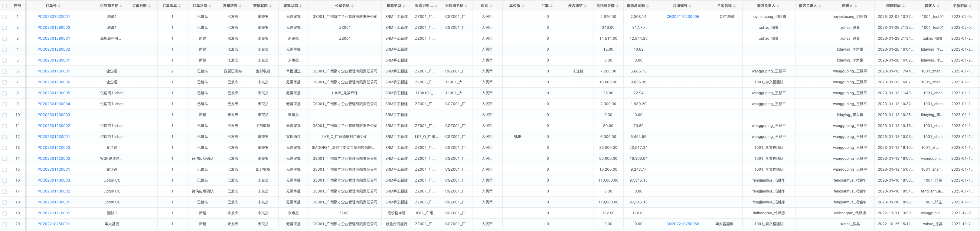The width and height of the screenshot is (980, 231).
Task: Sort by 合同编号 using header icon
Action: point(690,6)
